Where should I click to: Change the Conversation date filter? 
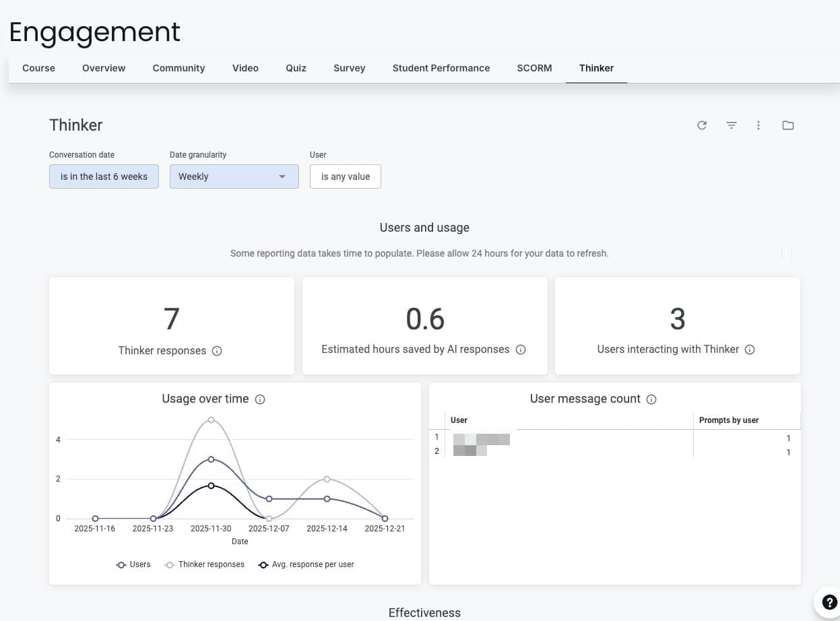(104, 176)
